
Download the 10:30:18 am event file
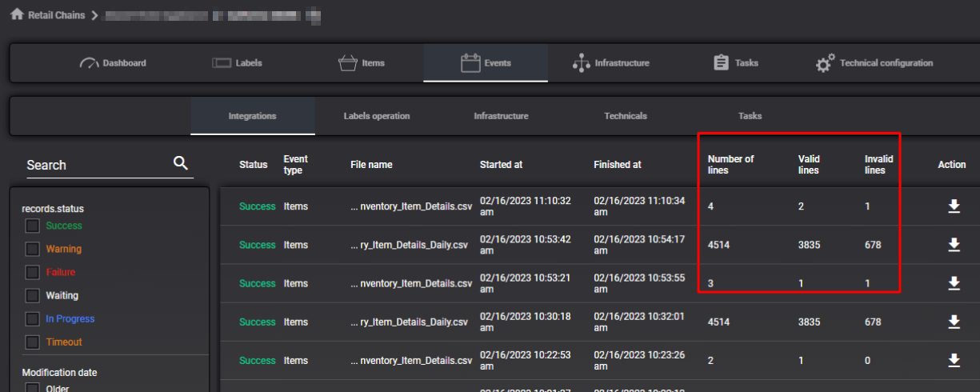pos(954,322)
